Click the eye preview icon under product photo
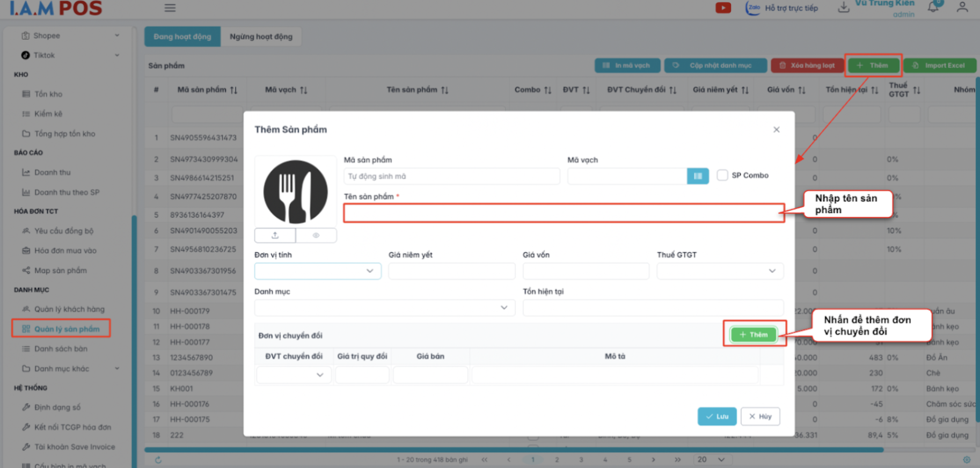Screen dimensions: 980x468 tap(316, 235)
